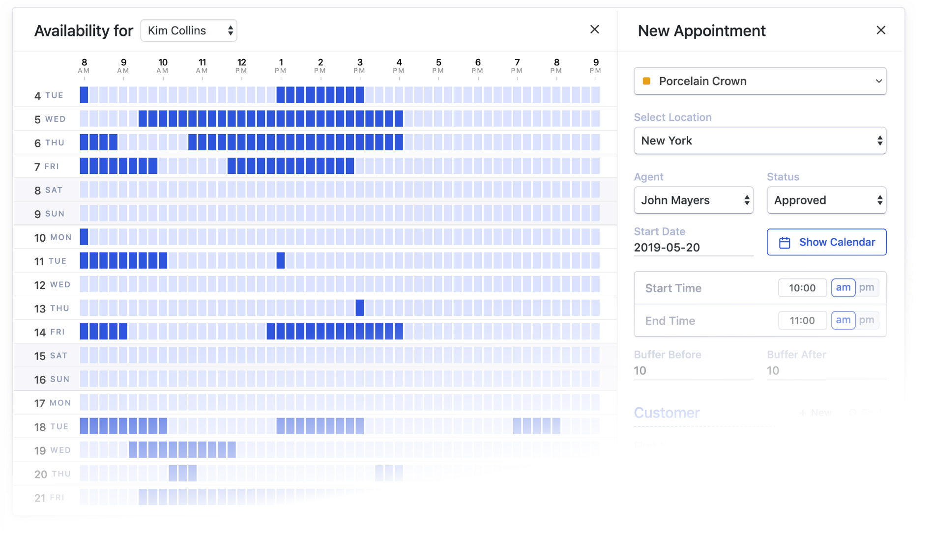Change agent from John Mayers dropdown
The image size is (931, 560).
point(693,200)
